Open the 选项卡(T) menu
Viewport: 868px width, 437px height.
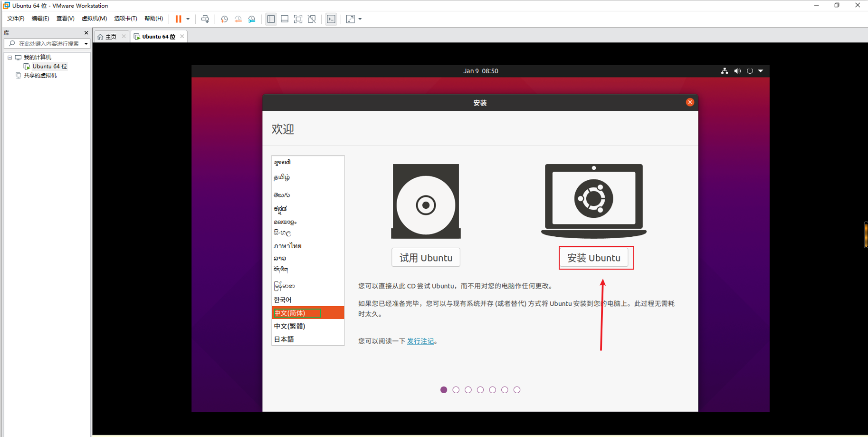click(x=125, y=19)
